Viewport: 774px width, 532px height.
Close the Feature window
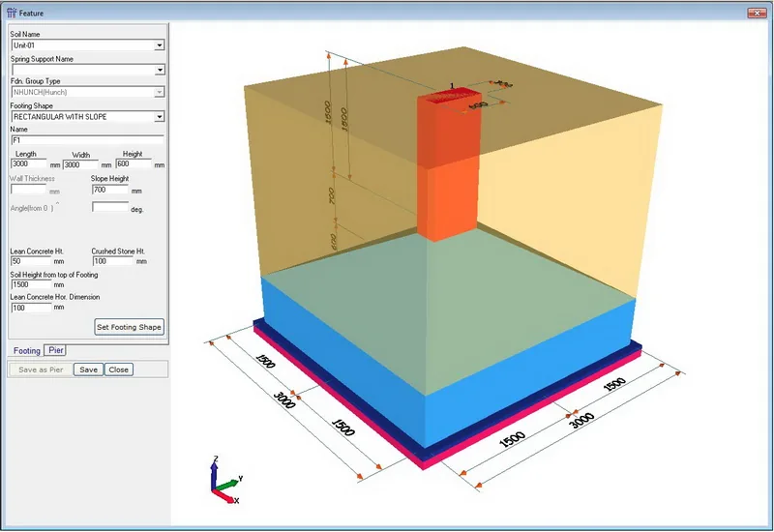pos(757,13)
